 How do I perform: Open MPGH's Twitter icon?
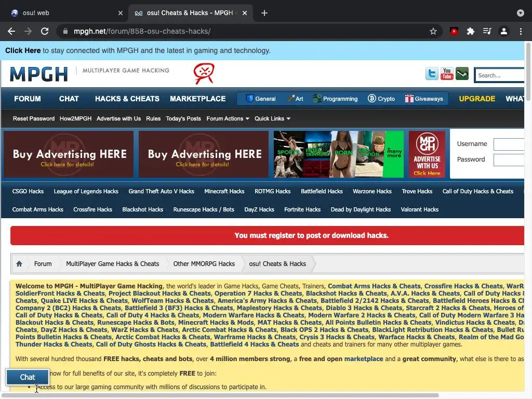pyautogui.click(x=432, y=74)
